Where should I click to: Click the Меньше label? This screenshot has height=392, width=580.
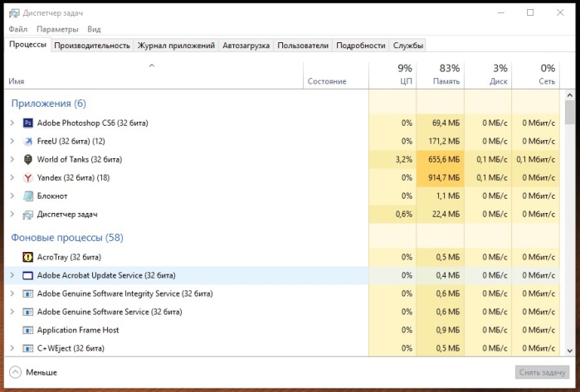[x=41, y=372]
